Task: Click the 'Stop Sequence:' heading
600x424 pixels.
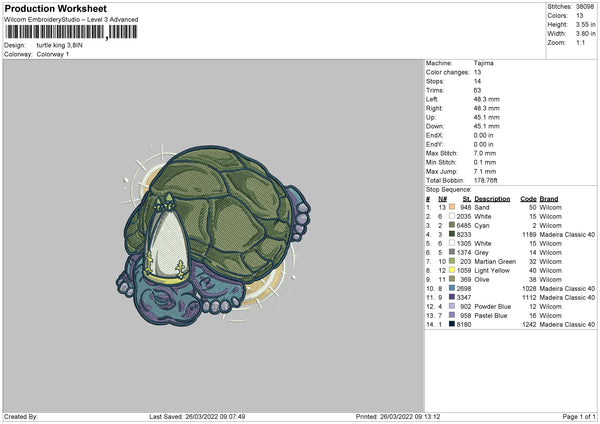Action: coord(448,190)
